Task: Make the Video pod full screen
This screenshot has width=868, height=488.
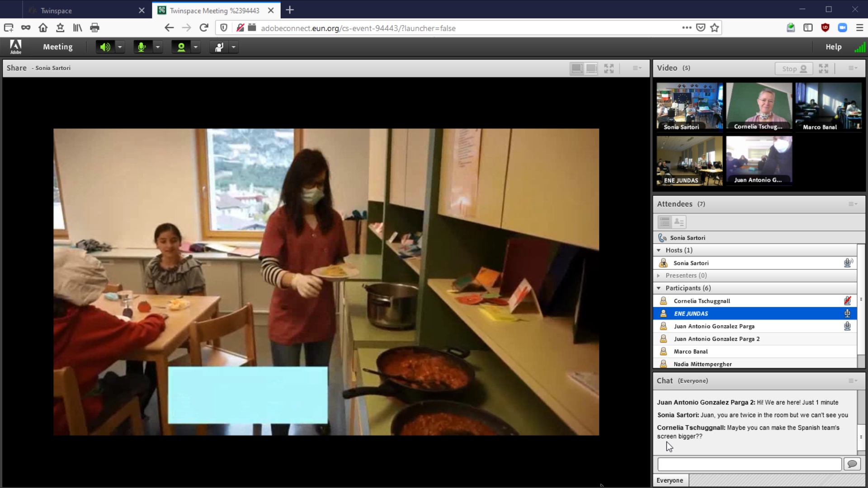Action: click(x=824, y=68)
